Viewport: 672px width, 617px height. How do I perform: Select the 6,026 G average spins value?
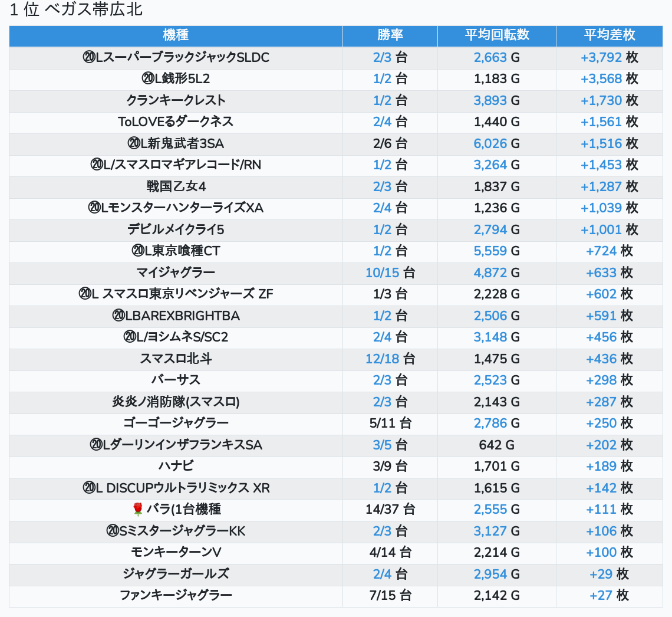click(x=490, y=143)
